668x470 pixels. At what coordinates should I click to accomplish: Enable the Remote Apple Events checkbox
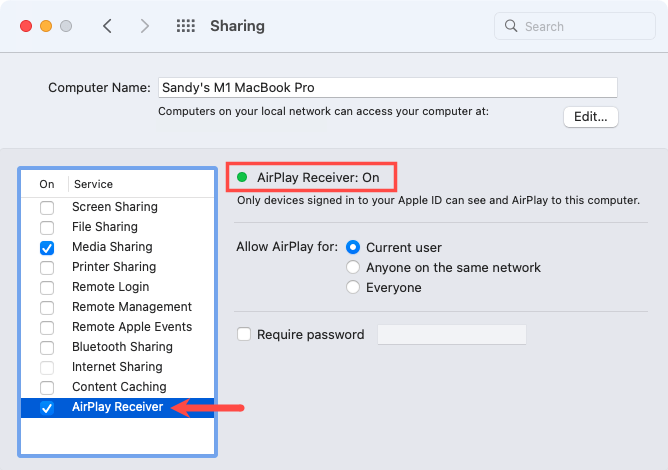pos(47,328)
